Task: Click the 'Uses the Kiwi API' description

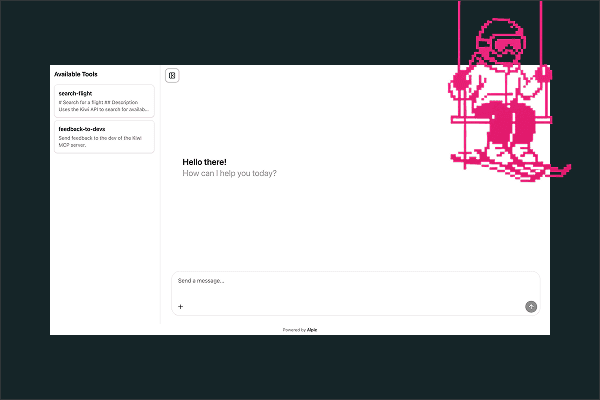Action: point(104,109)
